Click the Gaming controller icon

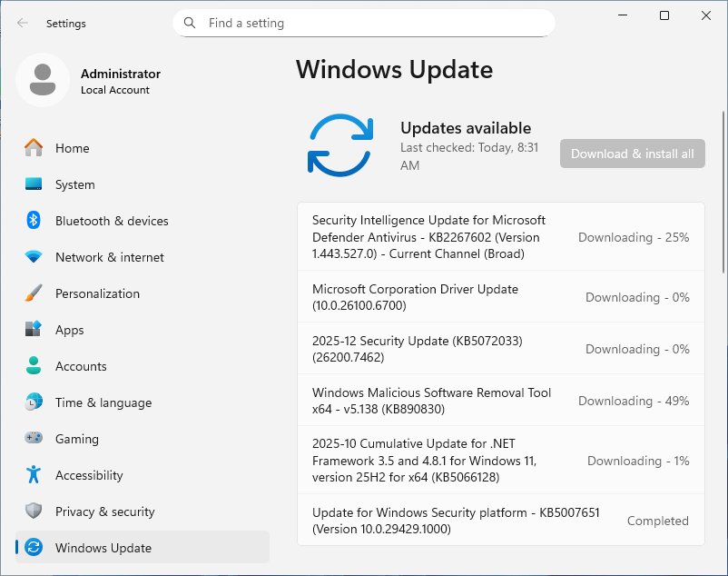[x=34, y=438]
